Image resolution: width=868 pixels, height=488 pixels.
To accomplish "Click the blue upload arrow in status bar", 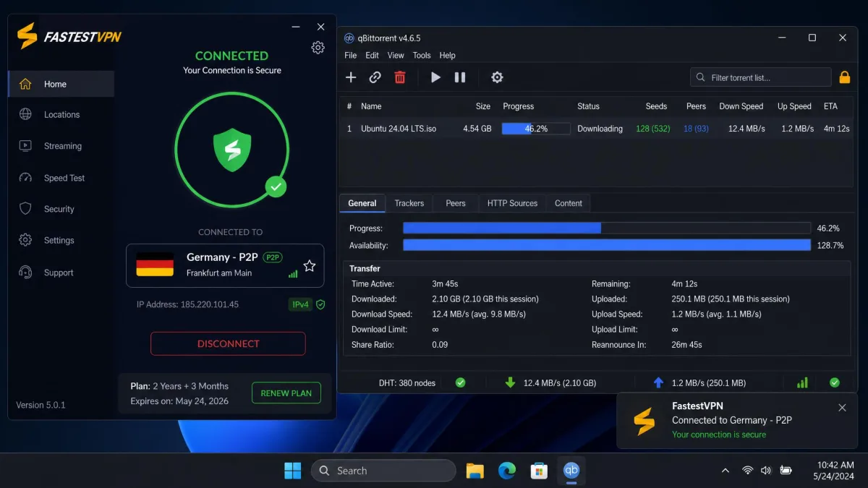I will click(x=658, y=382).
